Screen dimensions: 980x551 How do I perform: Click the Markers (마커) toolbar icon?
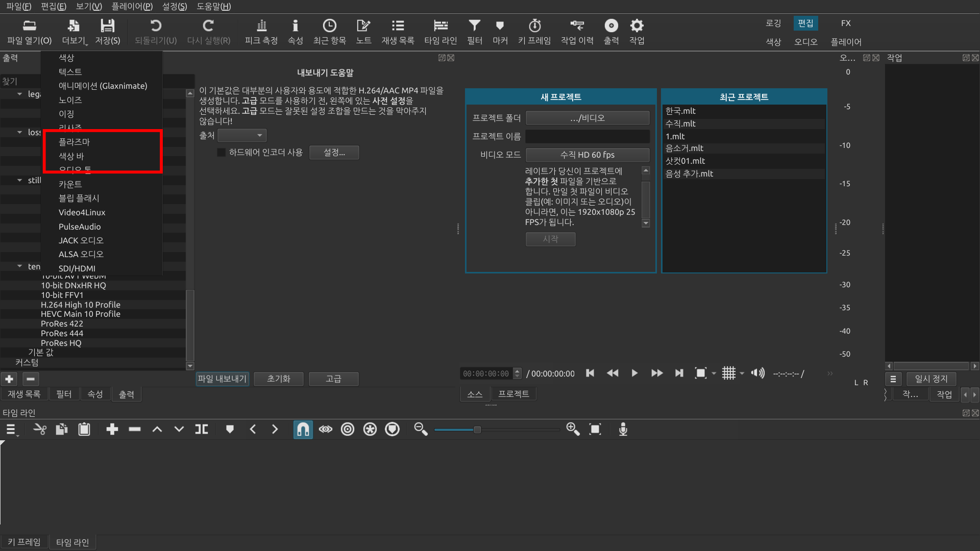[x=500, y=26]
